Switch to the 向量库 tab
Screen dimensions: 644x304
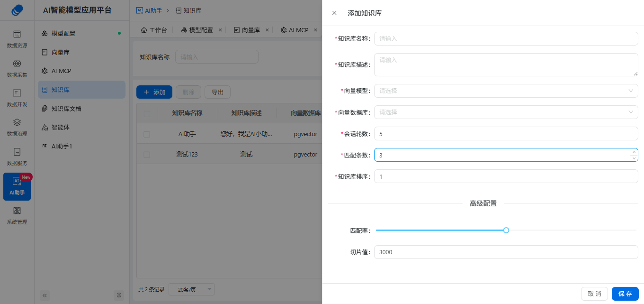247,30
